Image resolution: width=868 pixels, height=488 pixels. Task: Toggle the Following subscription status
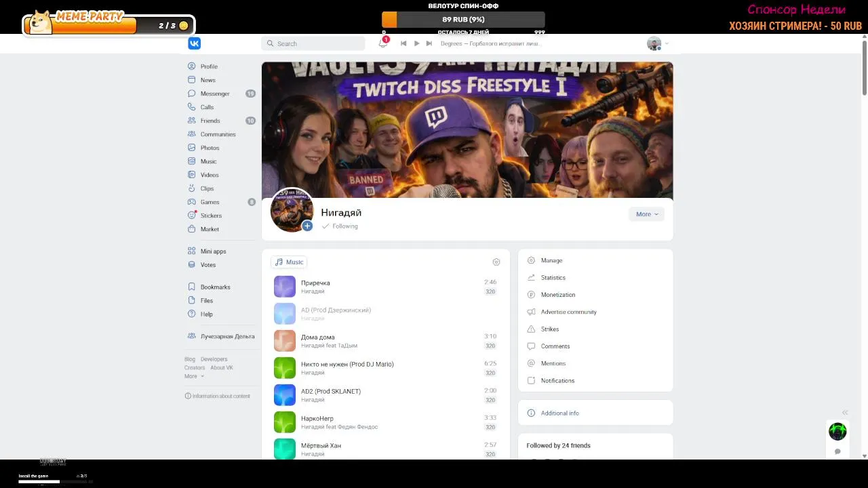340,226
